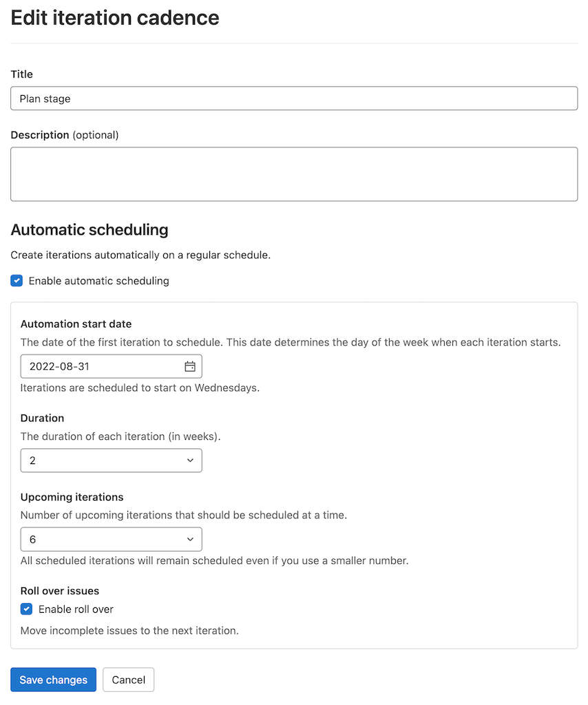Screen dimensions: 588x705
Task: Open the date picker for automation start date
Action: tap(190, 366)
